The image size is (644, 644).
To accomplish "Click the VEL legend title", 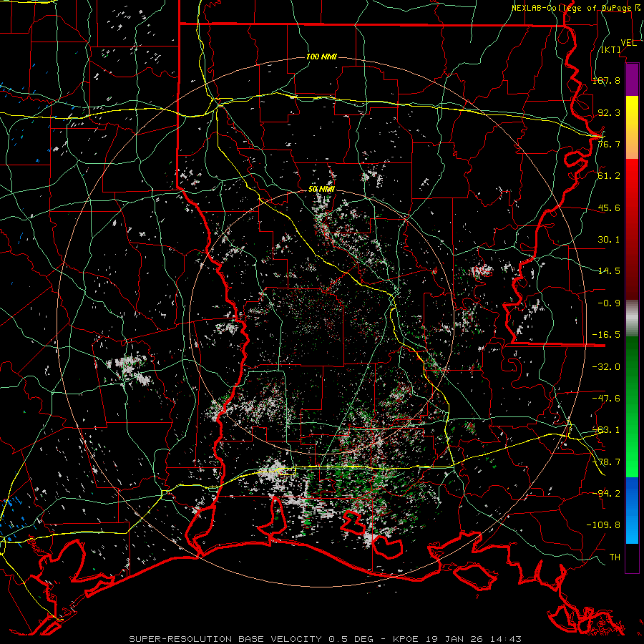I will coord(628,42).
